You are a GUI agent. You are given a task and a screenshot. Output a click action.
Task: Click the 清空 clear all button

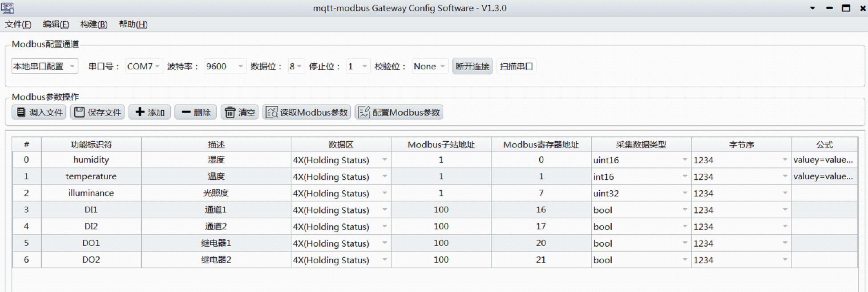pos(240,112)
